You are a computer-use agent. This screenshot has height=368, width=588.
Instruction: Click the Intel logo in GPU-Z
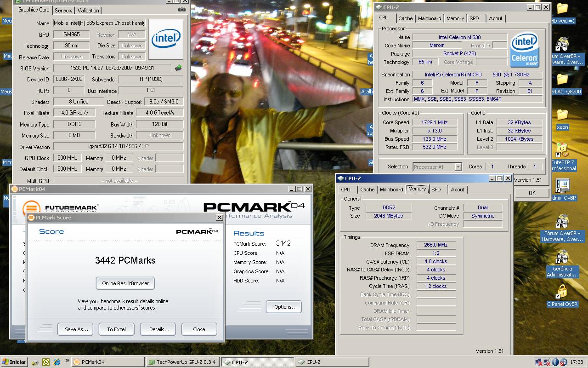click(x=166, y=39)
